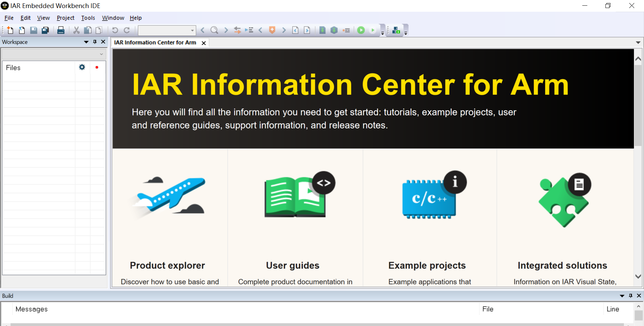Click the Toggle Breakpoint icon
Viewport: 644px width, 326px height.
coord(346,30)
